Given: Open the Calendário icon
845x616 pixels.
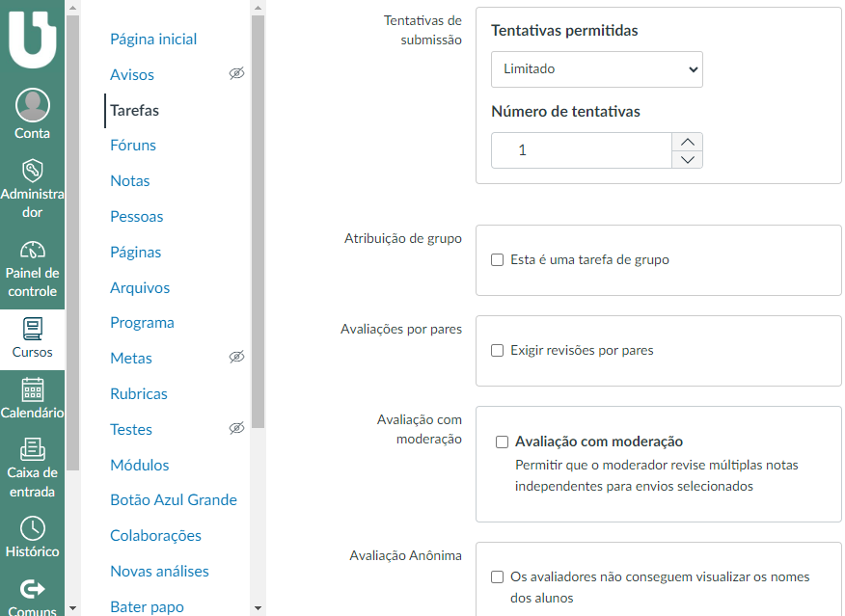Looking at the screenshot, I should coord(33,389).
